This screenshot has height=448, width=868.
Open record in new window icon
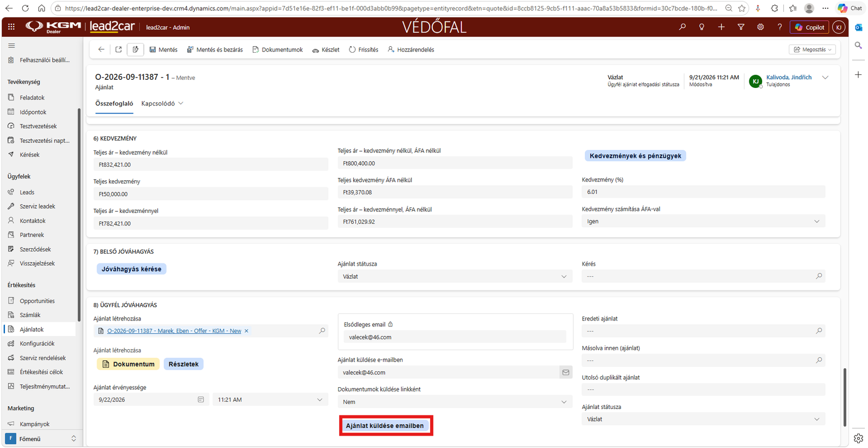[118, 49]
